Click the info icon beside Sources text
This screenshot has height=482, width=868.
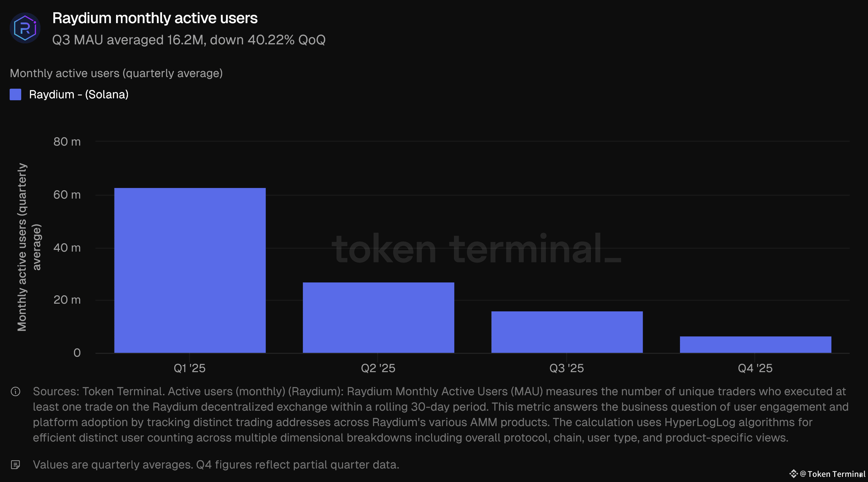tap(15, 391)
